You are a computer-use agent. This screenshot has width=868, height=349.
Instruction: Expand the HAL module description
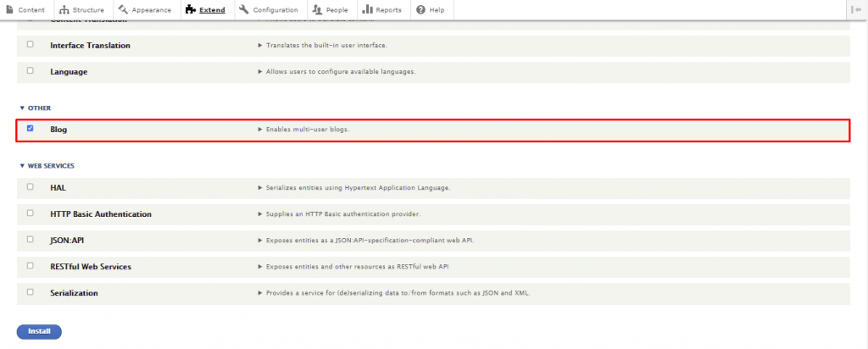[260, 187]
